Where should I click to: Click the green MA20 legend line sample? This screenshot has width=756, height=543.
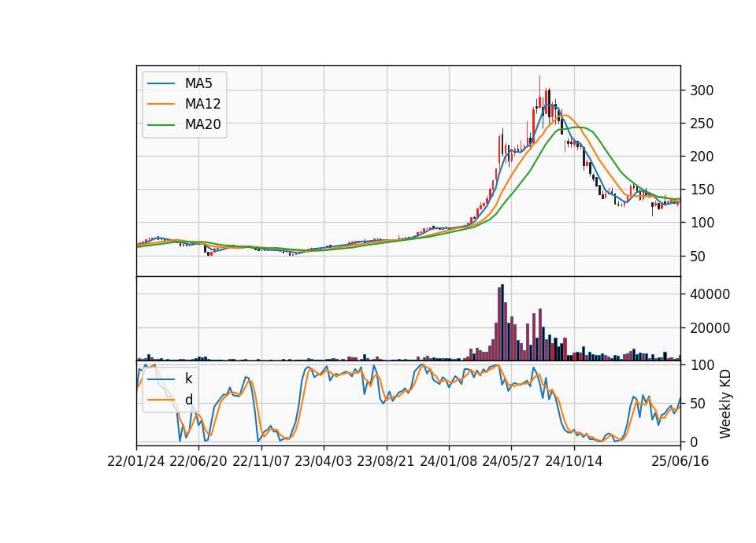tap(161, 124)
